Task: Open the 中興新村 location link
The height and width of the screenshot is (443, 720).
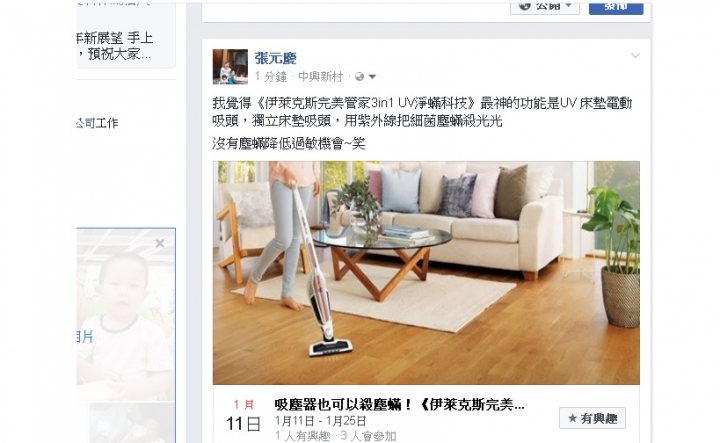Action: coord(321,77)
